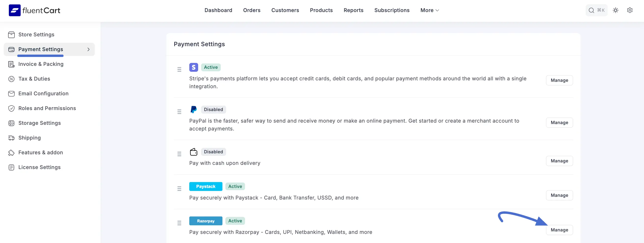The image size is (644, 243).
Task: Toggle the Active badge on Paystack
Action: tap(235, 186)
